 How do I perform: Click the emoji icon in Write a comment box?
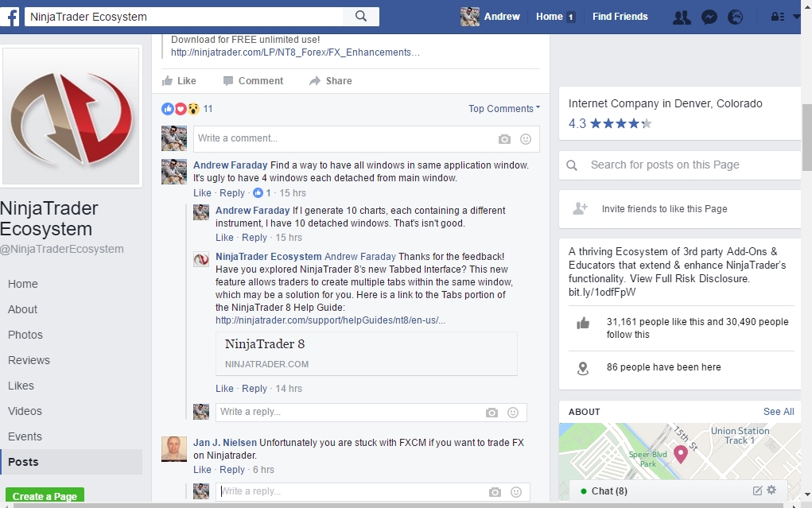click(526, 139)
